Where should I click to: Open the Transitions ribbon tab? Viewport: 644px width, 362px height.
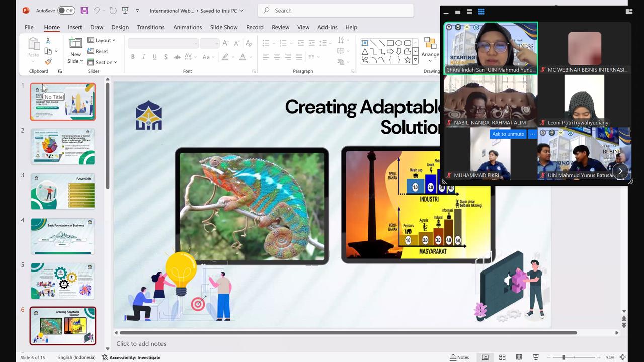click(150, 27)
